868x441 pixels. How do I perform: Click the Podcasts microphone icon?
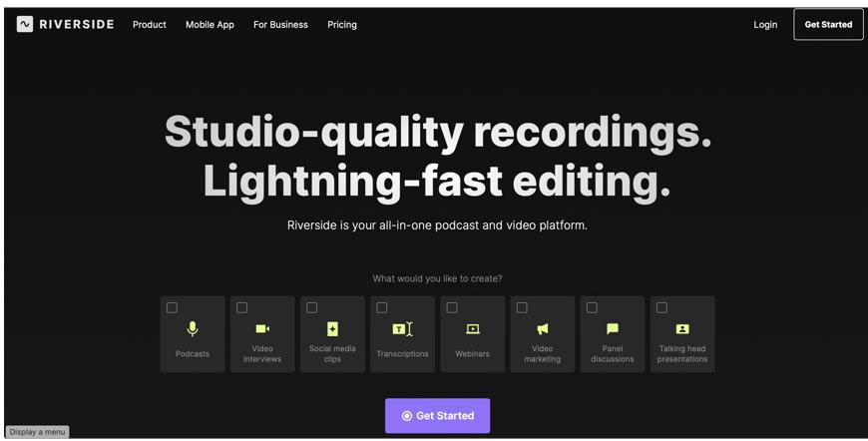click(193, 328)
